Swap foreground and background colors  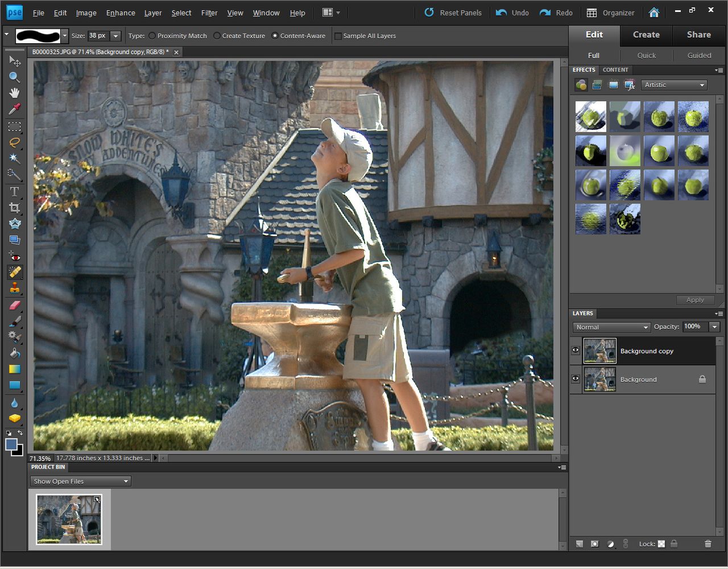click(x=19, y=433)
